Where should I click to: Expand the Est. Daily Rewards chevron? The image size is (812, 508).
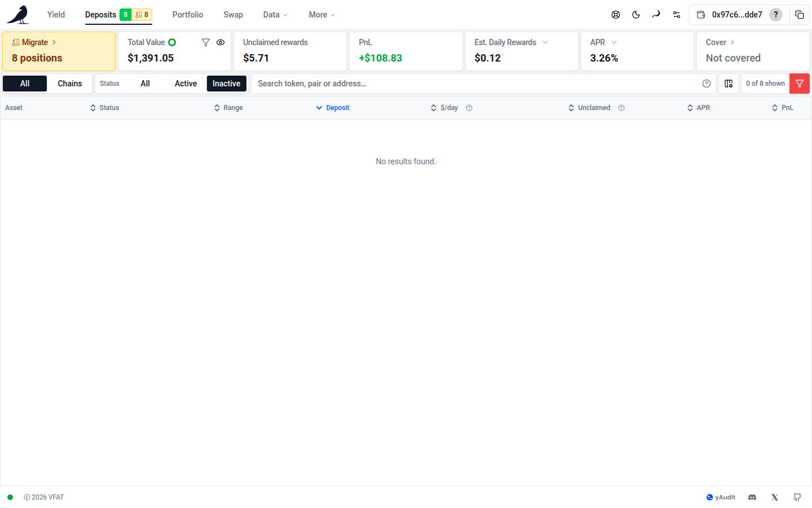(x=545, y=42)
